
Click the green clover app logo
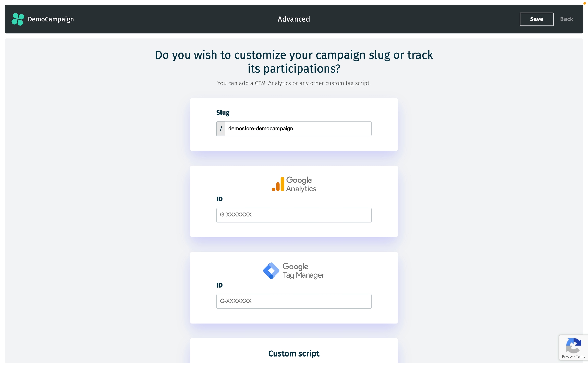coord(18,19)
